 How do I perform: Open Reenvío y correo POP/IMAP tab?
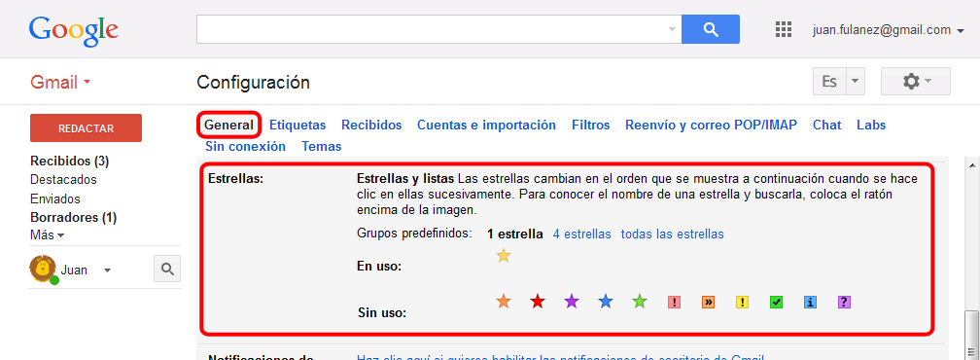(712, 125)
